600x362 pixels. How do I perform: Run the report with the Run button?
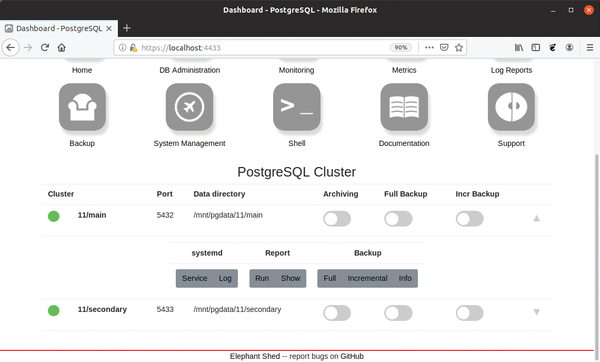click(x=262, y=278)
